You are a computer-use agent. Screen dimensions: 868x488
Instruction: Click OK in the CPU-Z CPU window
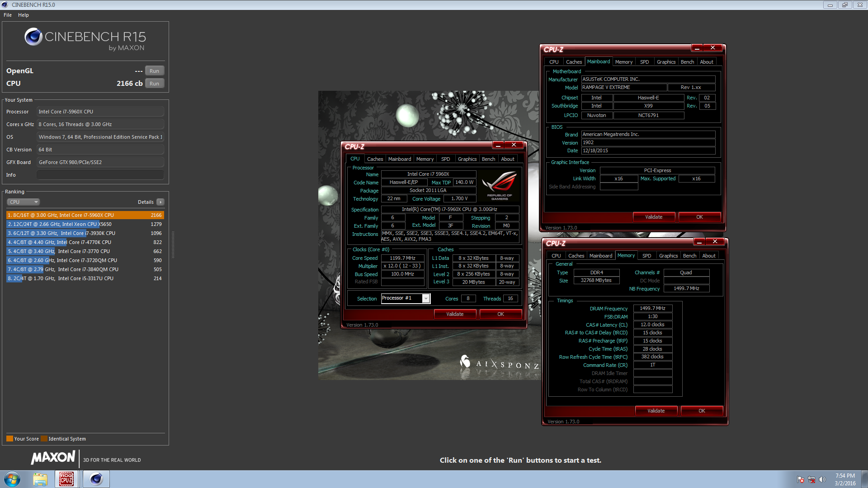pos(500,314)
